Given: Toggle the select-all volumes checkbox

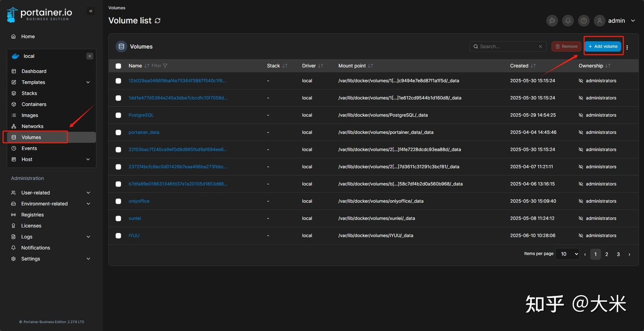Looking at the screenshot, I should coord(119,66).
